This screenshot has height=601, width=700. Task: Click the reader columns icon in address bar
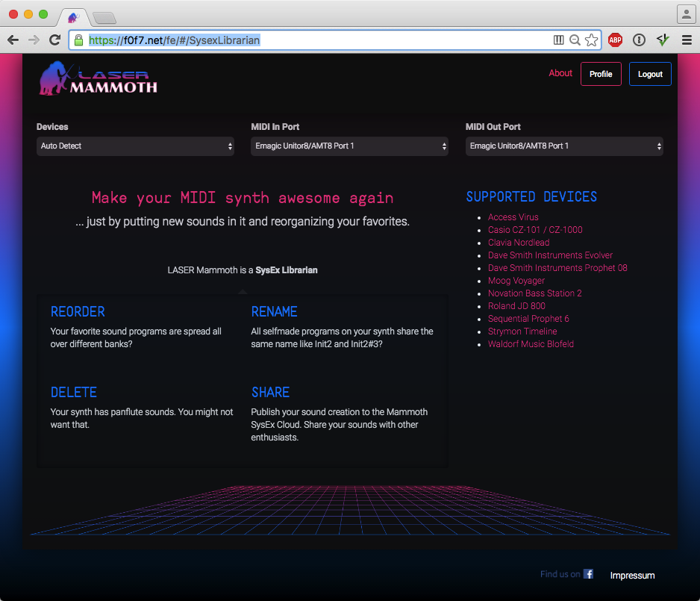click(558, 40)
